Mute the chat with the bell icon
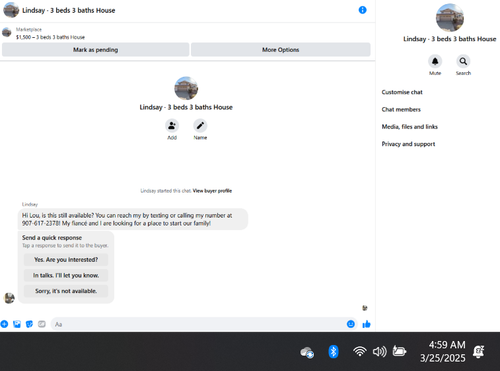 click(435, 61)
